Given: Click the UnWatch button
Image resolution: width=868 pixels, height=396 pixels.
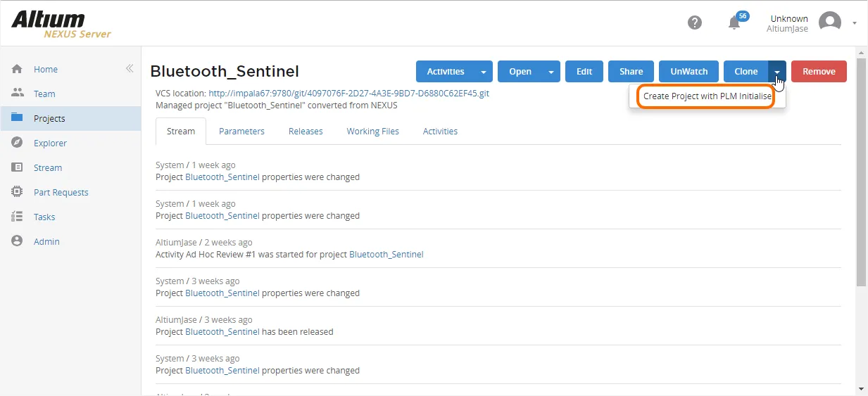Looking at the screenshot, I should point(688,71).
